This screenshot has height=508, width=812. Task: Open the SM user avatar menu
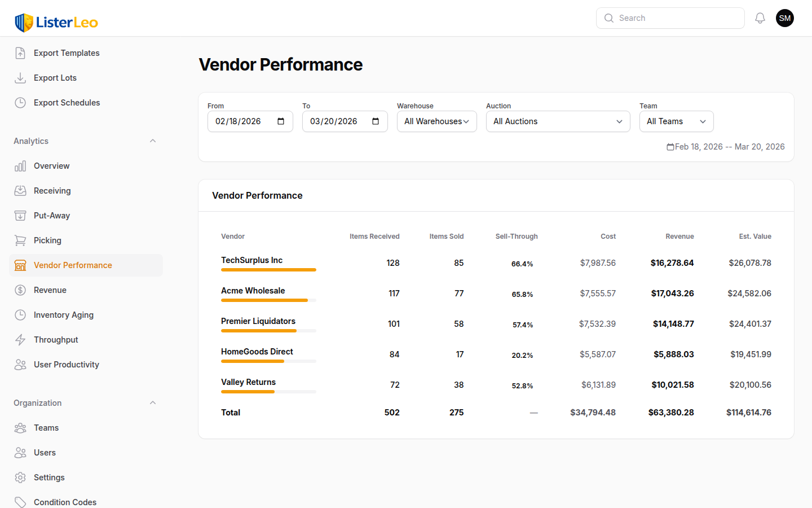(784, 18)
